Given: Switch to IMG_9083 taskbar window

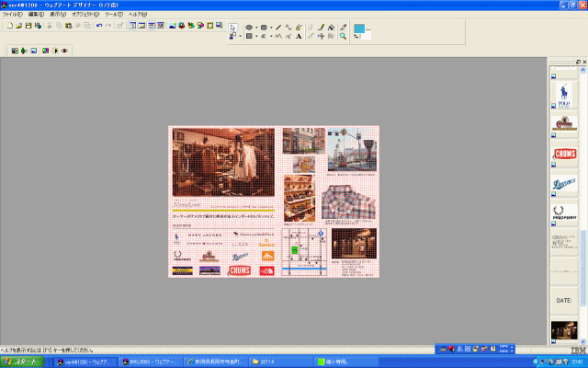Looking at the screenshot, I should point(151,362).
